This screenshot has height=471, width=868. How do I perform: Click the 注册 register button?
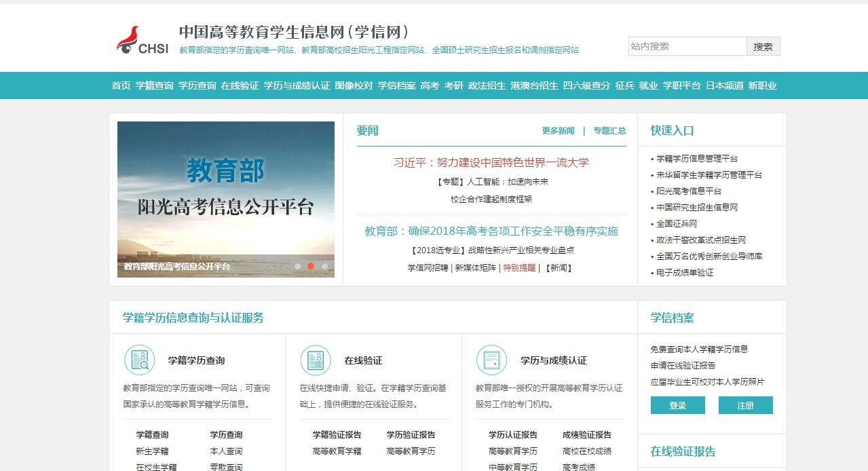[746, 405]
